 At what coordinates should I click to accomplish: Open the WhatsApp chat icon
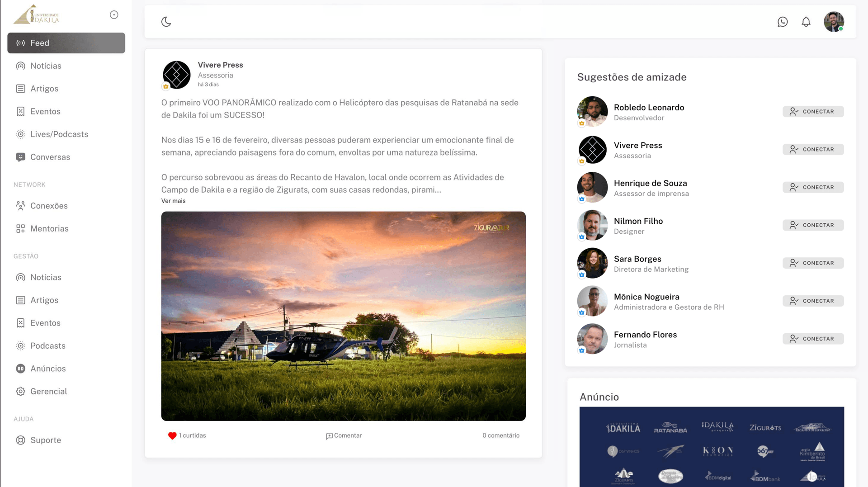tap(782, 22)
